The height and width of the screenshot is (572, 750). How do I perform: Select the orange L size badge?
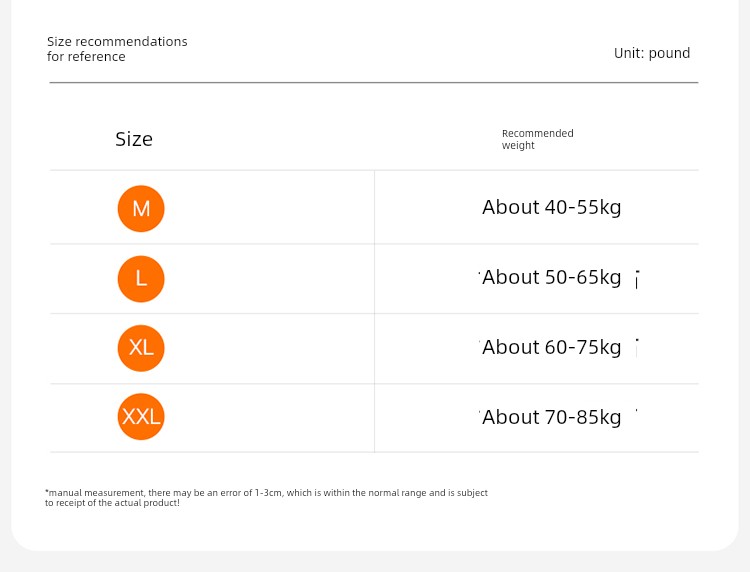click(141, 279)
